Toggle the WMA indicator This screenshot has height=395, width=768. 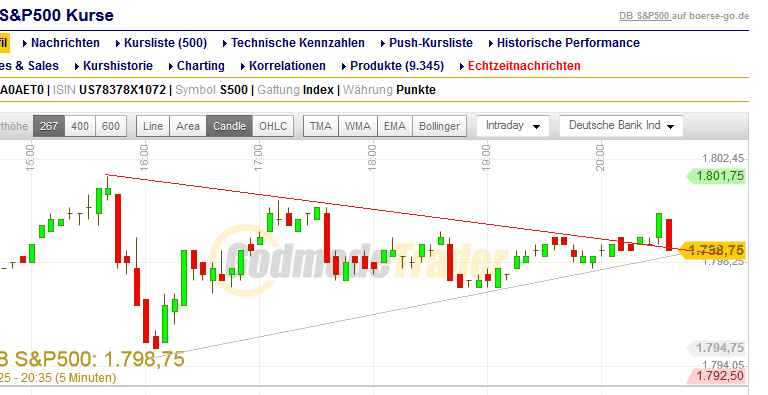358,126
